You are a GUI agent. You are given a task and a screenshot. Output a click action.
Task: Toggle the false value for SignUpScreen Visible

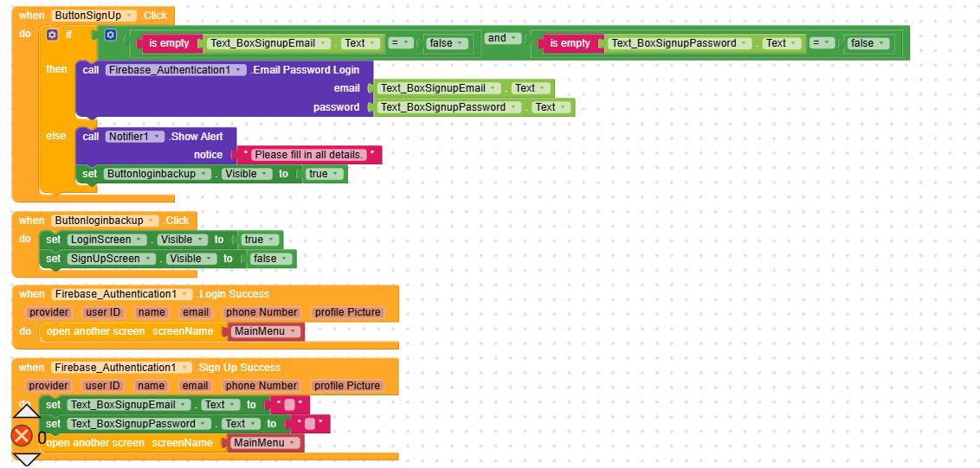tap(270, 259)
